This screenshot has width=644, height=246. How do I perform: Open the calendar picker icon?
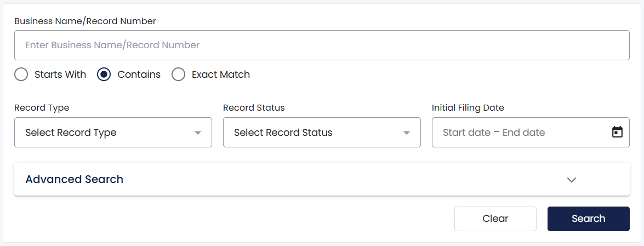(x=617, y=132)
